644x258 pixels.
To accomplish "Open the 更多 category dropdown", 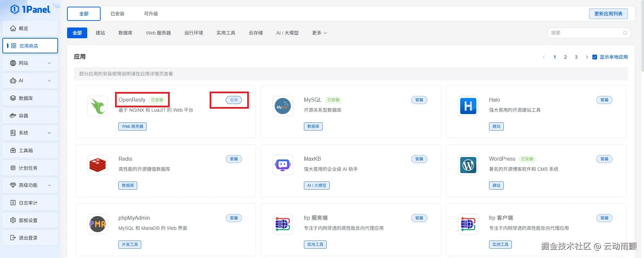I will [x=319, y=33].
